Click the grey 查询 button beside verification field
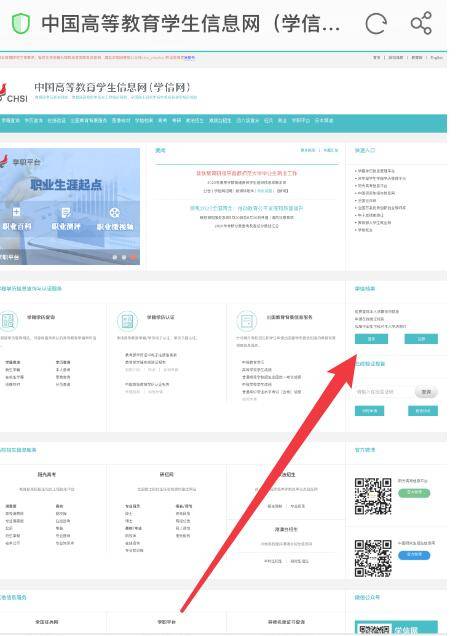The image size is (456, 636). pyautogui.click(x=426, y=392)
